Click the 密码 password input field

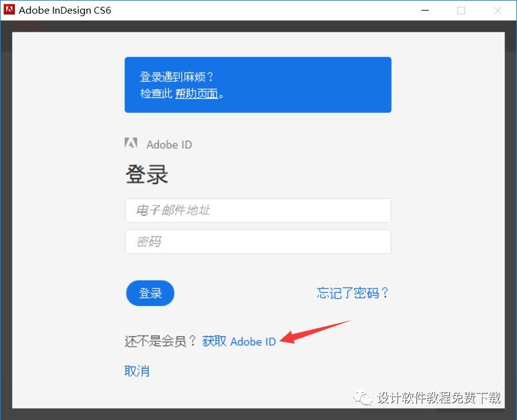point(258,242)
